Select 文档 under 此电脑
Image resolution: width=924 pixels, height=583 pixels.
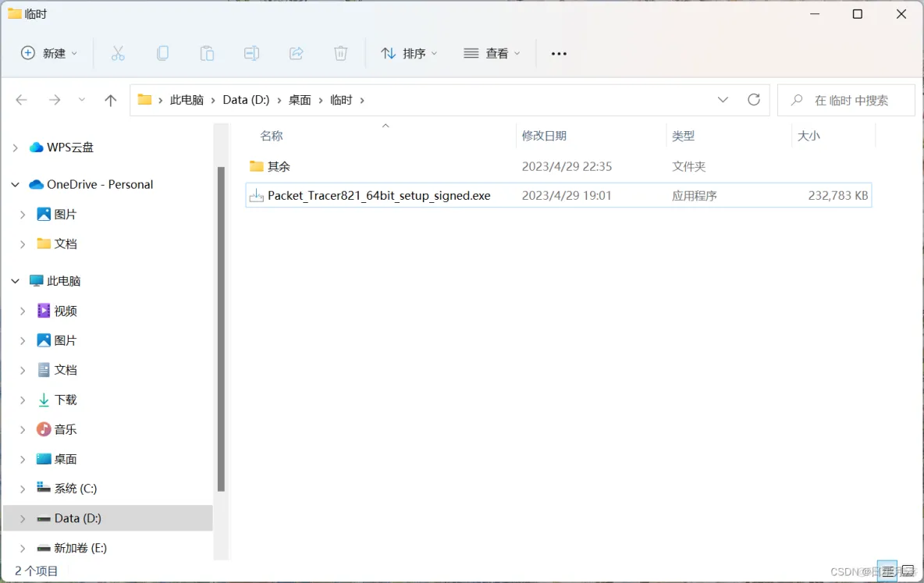click(x=66, y=370)
